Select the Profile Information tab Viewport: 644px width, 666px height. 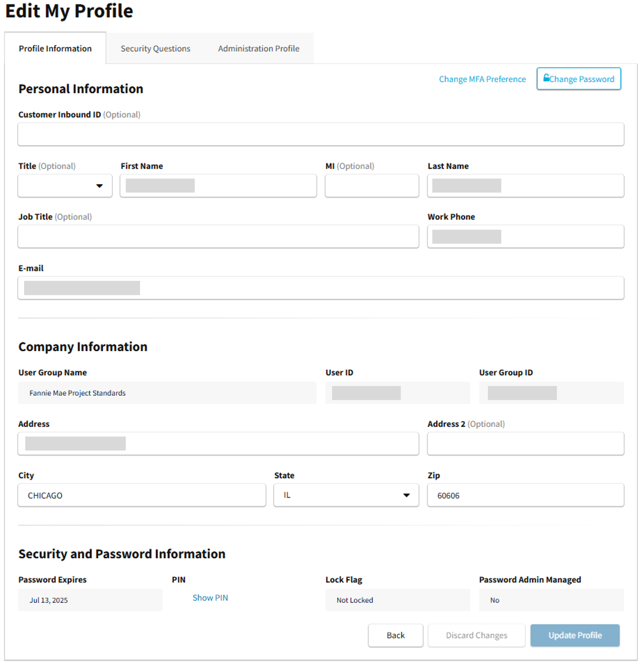(55, 49)
